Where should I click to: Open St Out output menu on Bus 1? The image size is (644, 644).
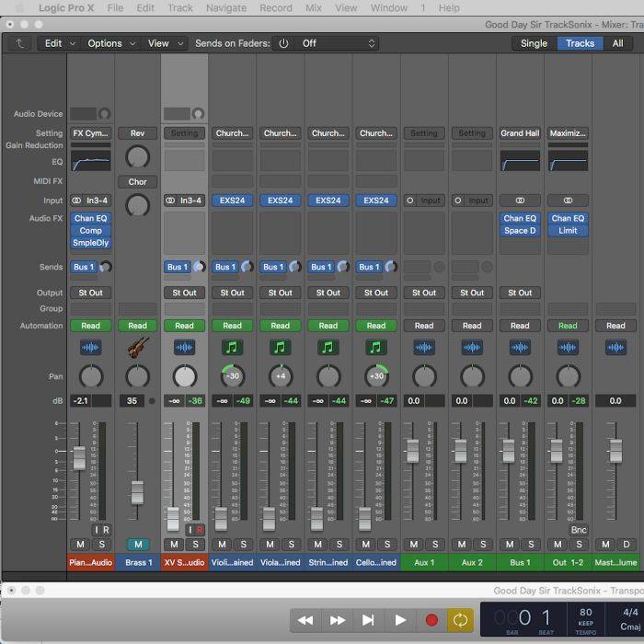pos(520,293)
